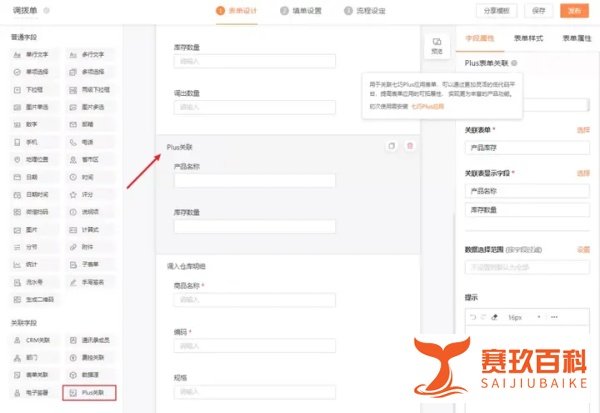Click 设置 link next to 数据选择范围
The width and height of the screenshot is (600, 413).
point(583,250)
